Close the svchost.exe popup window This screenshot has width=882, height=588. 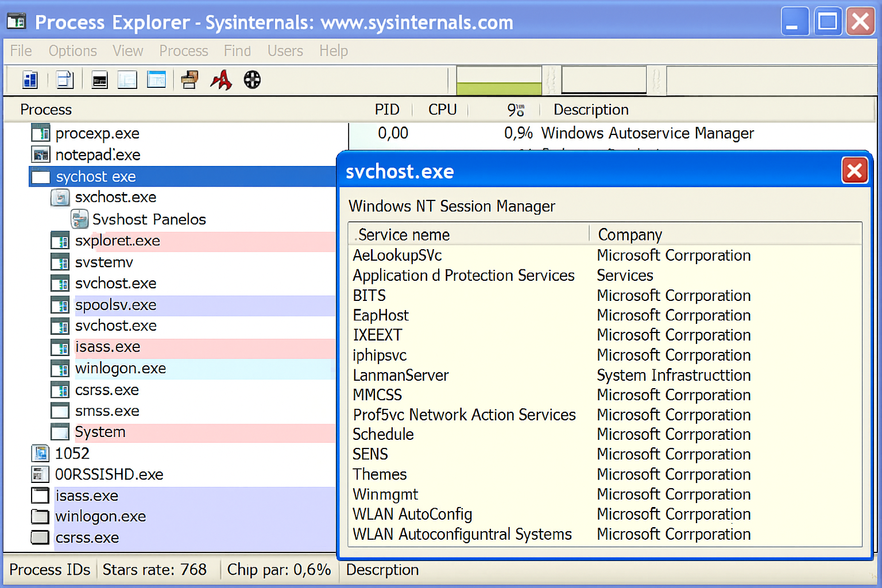click(x=854, y=171)
